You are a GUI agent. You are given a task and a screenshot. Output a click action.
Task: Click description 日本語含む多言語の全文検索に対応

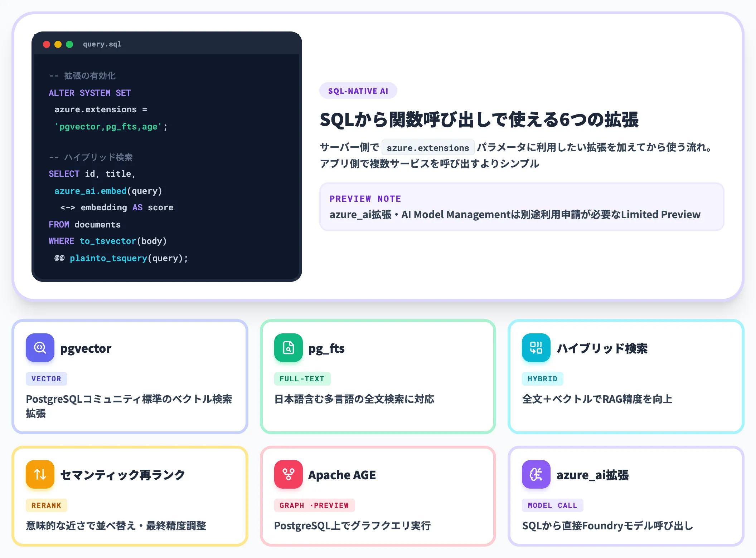(x=354, y=399)
